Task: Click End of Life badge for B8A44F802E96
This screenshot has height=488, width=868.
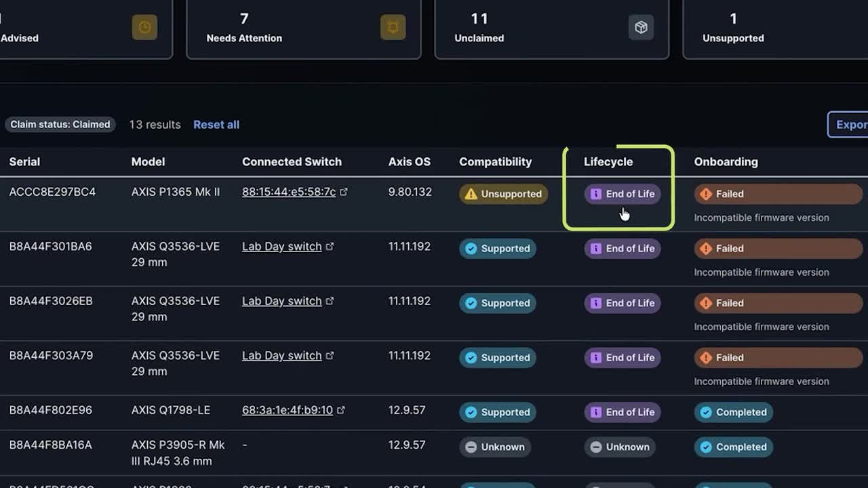Action: [x=623, y=412]
